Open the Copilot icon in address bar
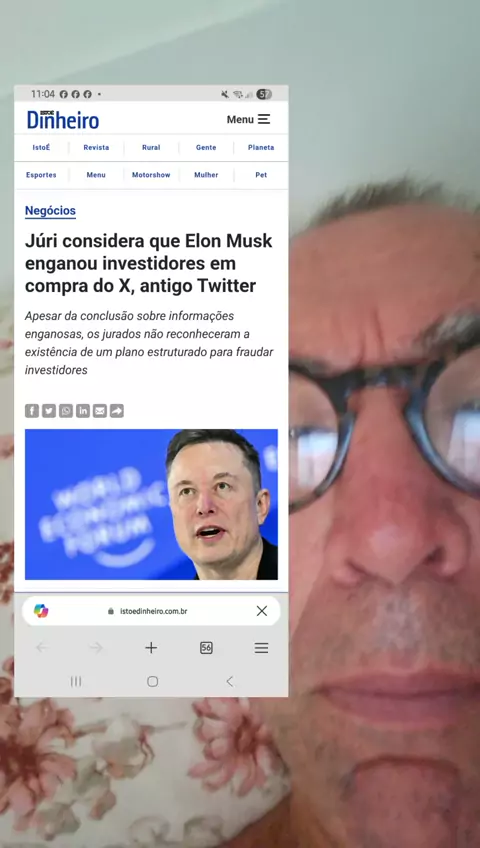The width and height of the screenshot is (480, 848). click(x=41, y=611)
